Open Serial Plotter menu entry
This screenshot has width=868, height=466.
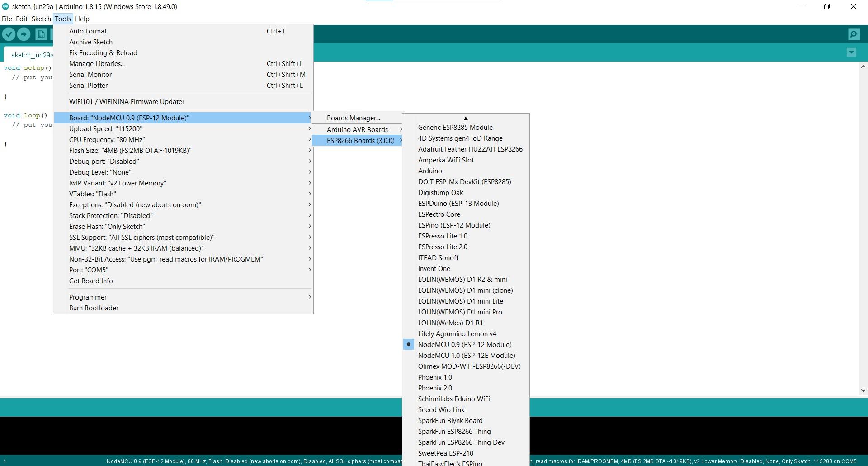[x=183, y=86]
